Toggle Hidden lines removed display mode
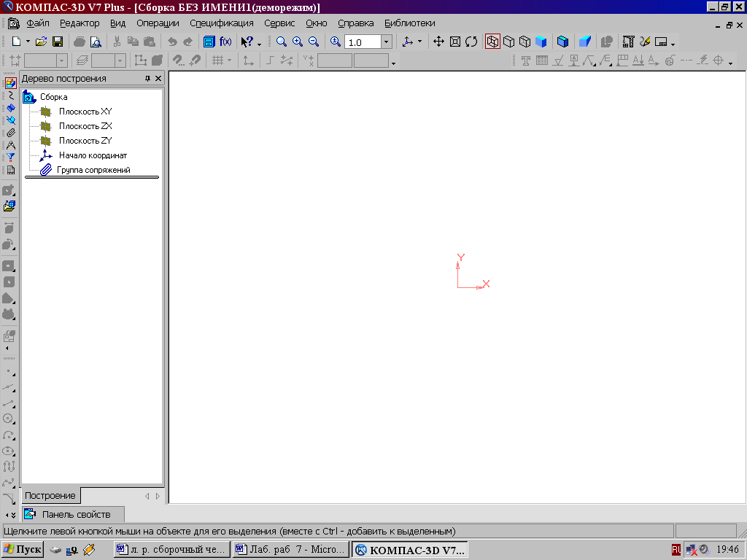Viewport: 747px width, 560px height. pos(508,42)
